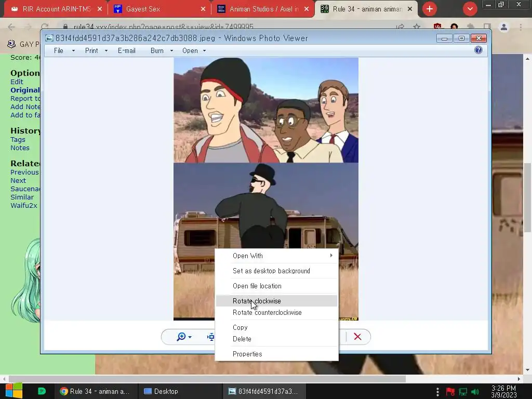Click the browser share icon
This screenshot has height=399, width=532.
pyautogui.click(x=400, y=27)
